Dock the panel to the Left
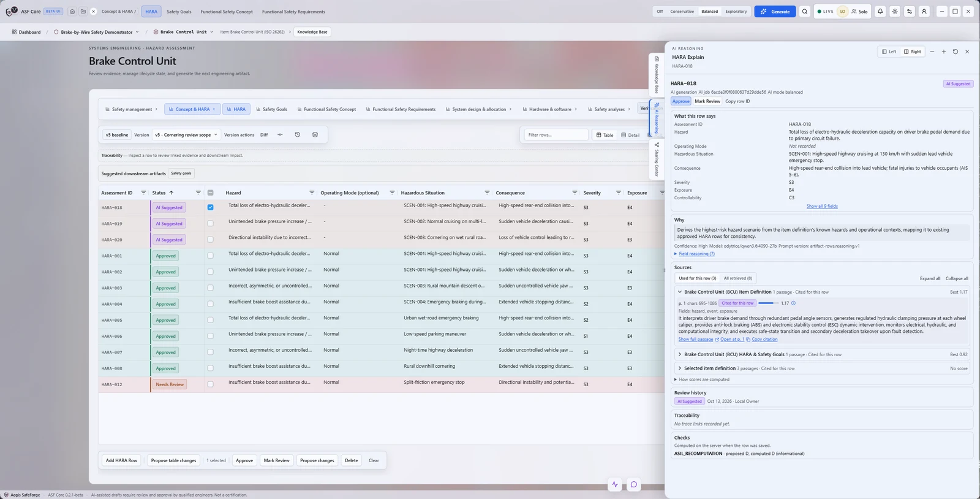Viewport: 980px width, 499px height. click(889, 51)
